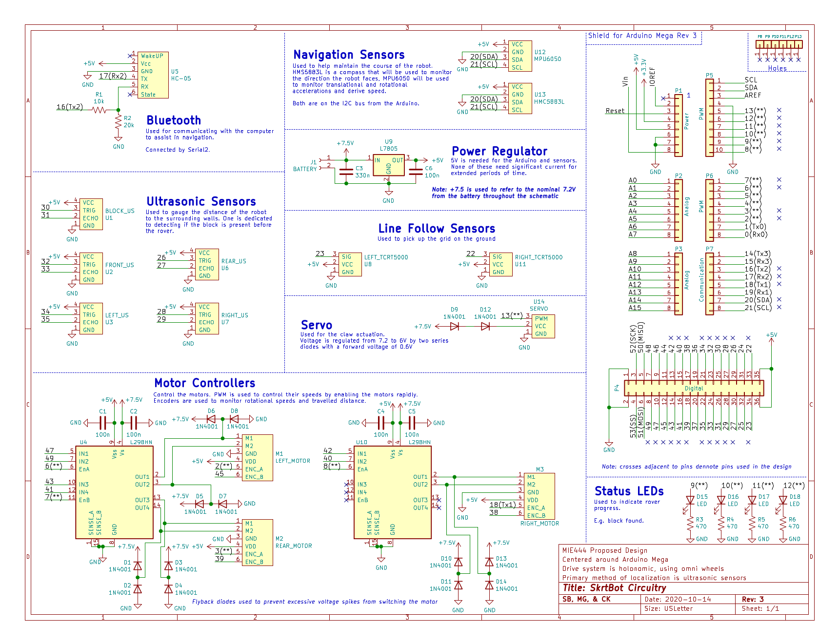Click the D9 1N4001 diode symbol
This screenshot has width=839, height=644.
[x=455, y=326]
